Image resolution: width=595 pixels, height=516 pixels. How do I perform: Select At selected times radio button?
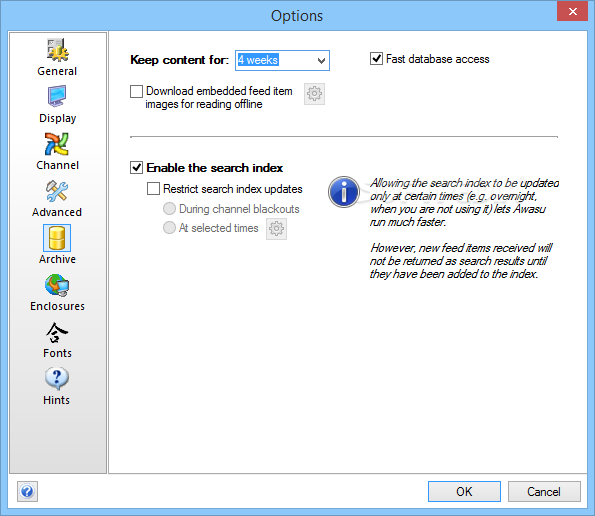tap(169, 227)
